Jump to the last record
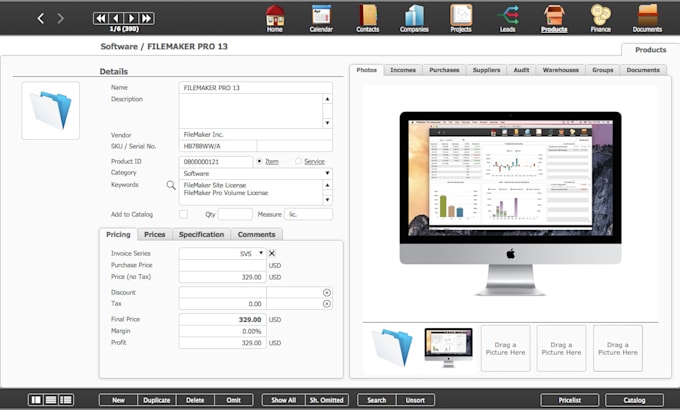Screen dimensions: 680x410 147,18
